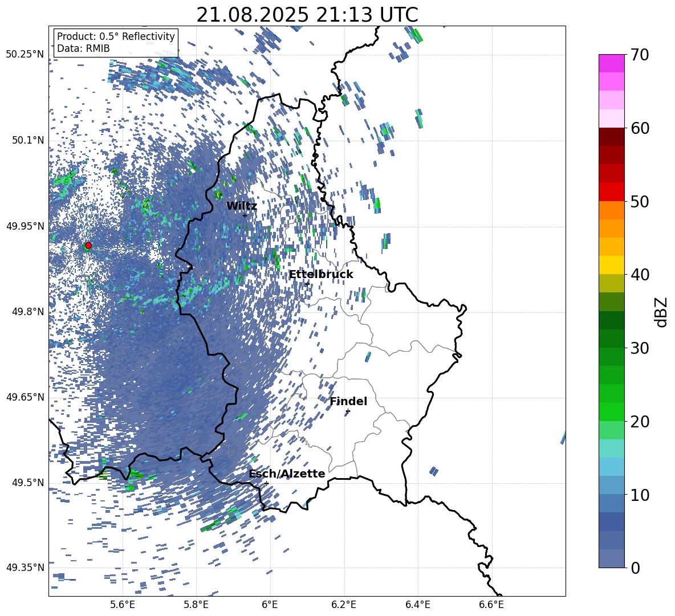Click the colorbar value 10
This screenshot has width=675, height=616.
click(640, 495)
